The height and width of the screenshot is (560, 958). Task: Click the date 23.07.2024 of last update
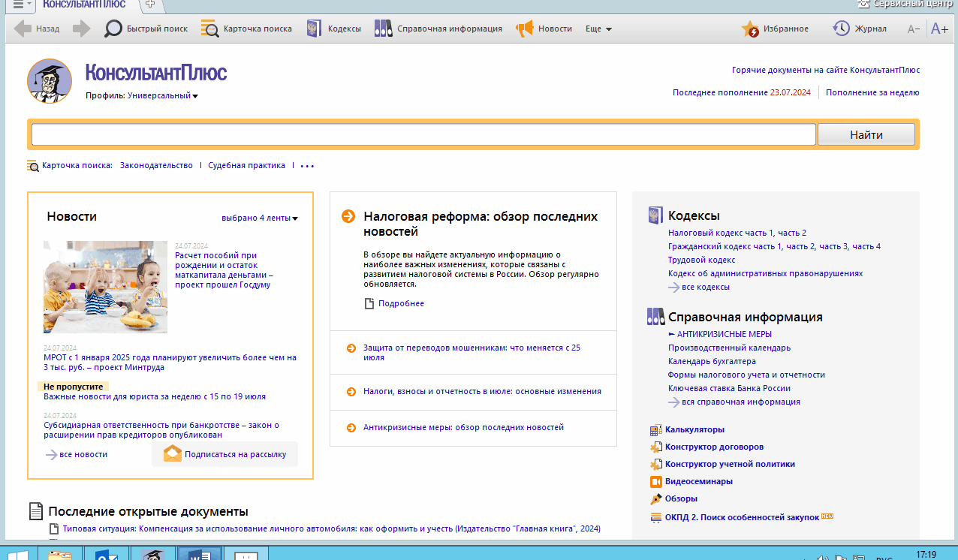point(791,93)
